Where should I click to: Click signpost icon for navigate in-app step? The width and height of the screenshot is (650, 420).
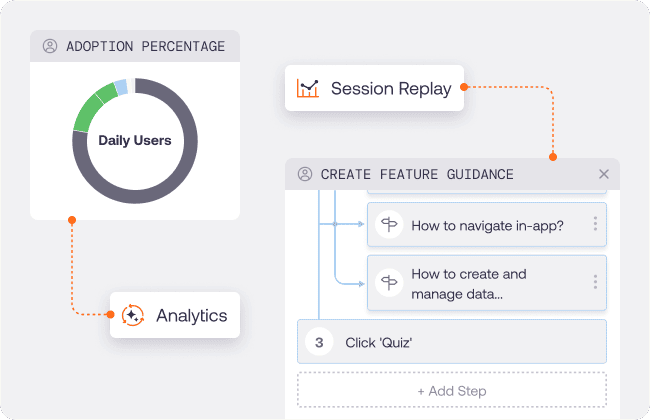point(389,224)
